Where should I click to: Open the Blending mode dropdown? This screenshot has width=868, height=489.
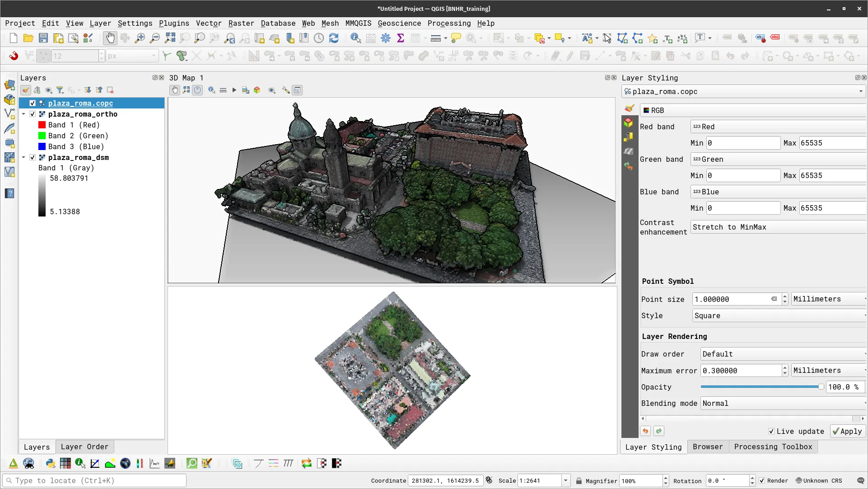tap(782, 403)
